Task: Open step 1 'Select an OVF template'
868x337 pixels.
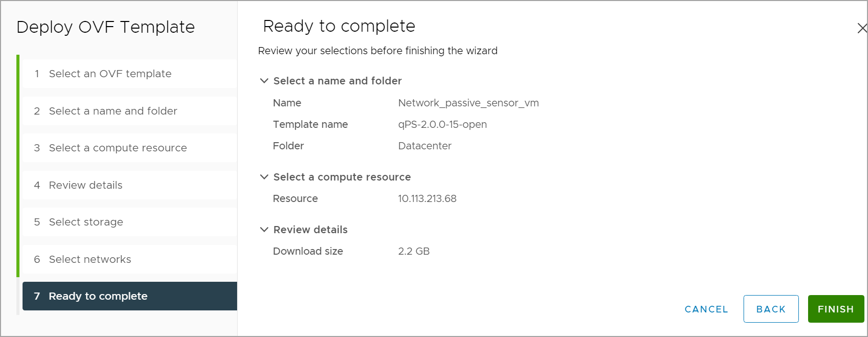Action: pyautogui.click(x=110, y=74)
